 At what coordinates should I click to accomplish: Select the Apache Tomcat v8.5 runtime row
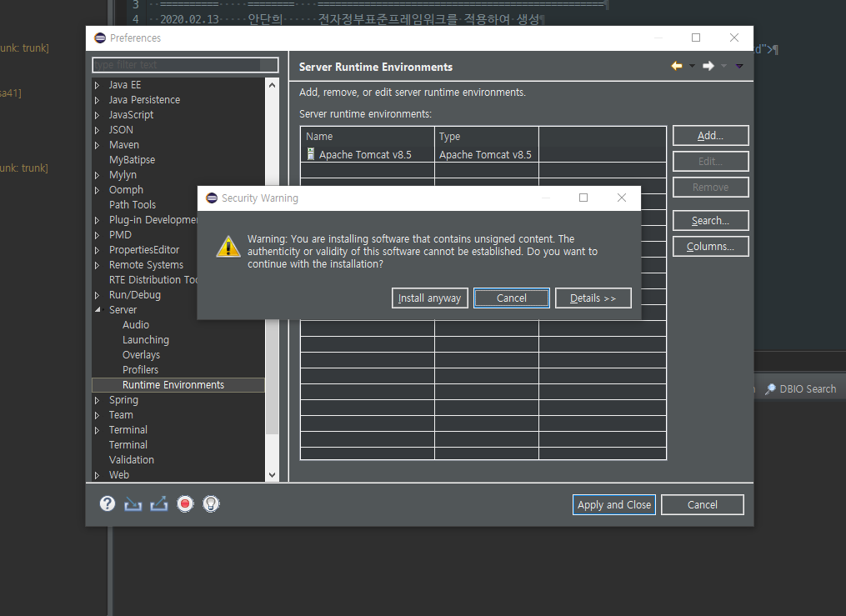(x=365, y=155)
